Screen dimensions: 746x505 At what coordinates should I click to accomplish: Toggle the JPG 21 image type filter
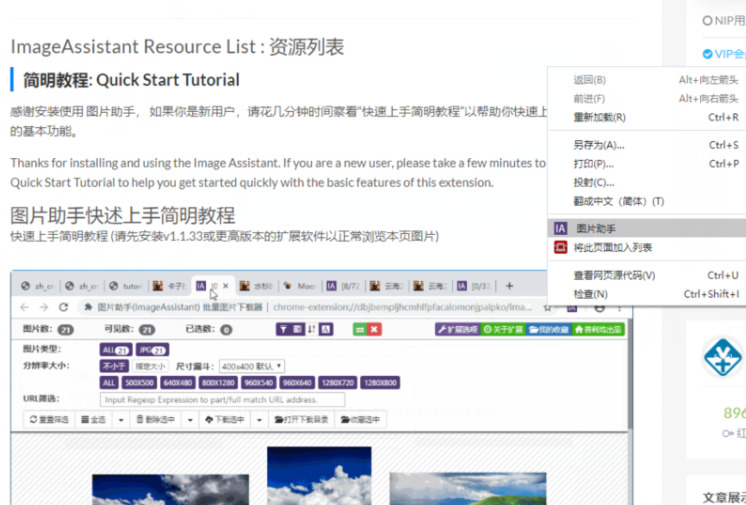(x=152, y=350)
